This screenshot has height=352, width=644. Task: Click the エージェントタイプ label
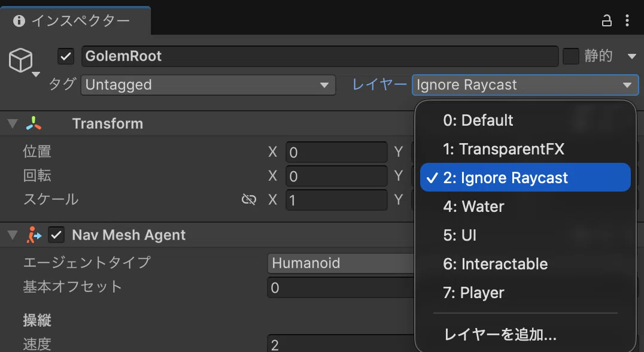[x=87, y=262]
